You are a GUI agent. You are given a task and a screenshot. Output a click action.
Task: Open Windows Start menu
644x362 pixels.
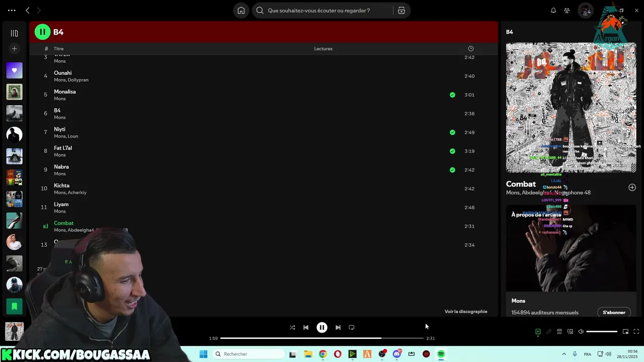point(203,354)
